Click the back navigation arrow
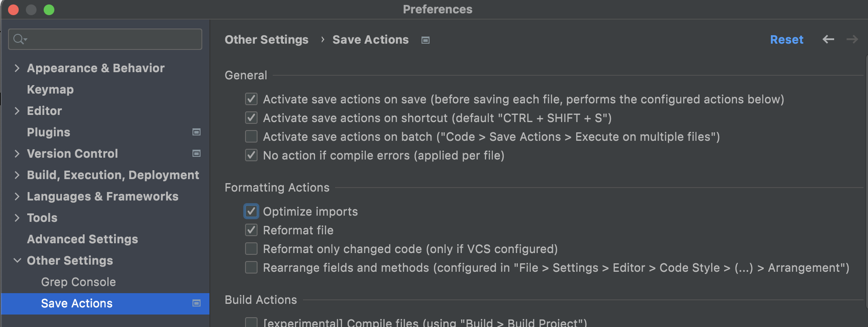The width and height of the screenshot is (868, 327). (x=828, y=40)
